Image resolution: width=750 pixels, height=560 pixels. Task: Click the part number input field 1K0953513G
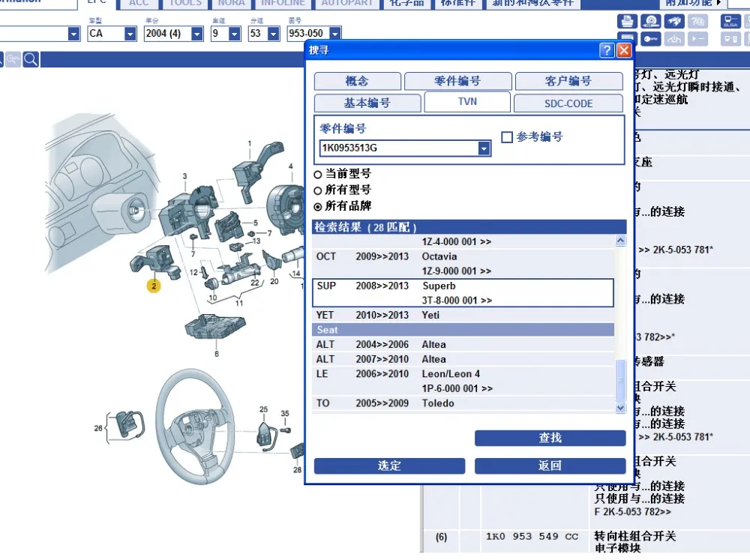(399, 148)
